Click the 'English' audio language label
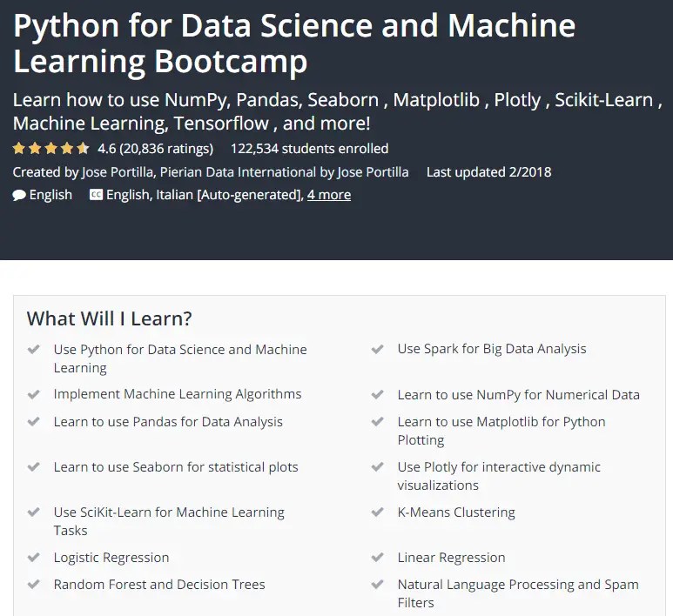 50,195
